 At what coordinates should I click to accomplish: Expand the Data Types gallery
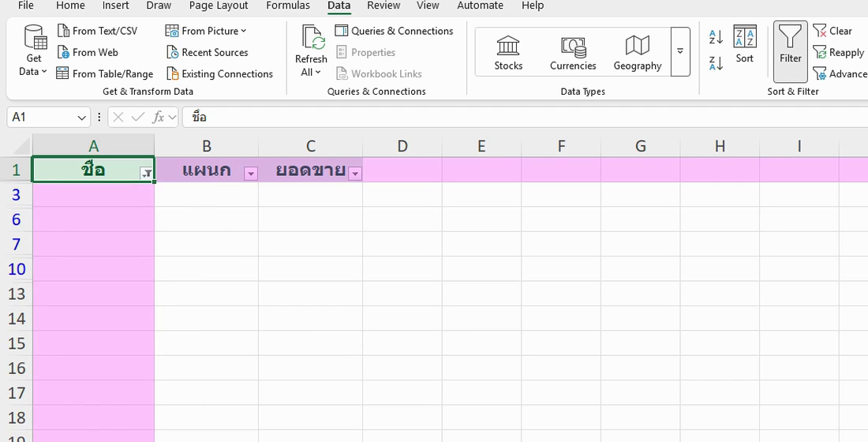click(x=679, y=51)
